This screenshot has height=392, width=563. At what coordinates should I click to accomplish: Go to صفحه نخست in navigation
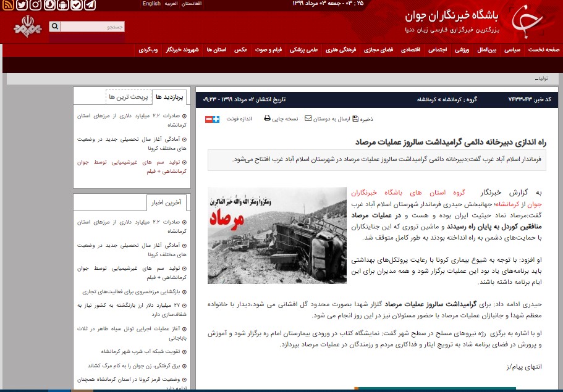(x=544, y=50)
